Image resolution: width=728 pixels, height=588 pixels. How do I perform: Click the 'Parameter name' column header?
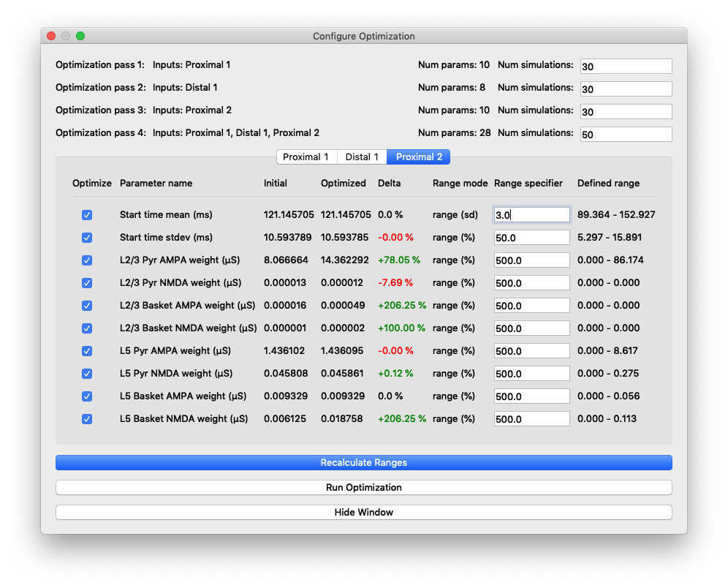[x=156, y=183]
